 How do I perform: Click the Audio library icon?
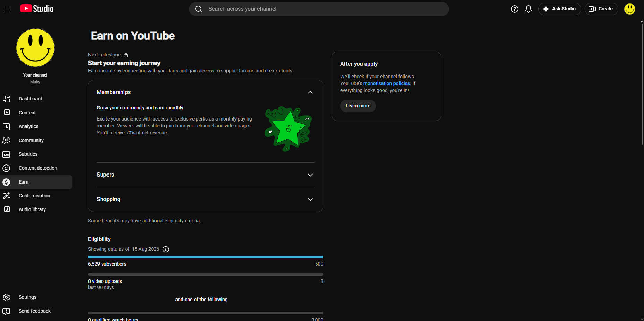[x=6, y=210]
